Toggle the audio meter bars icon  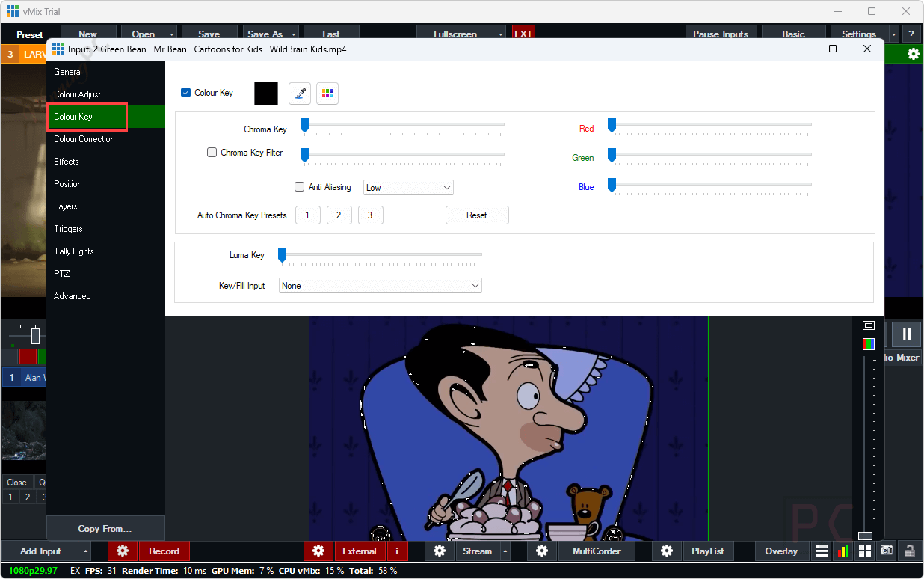pos(843,551)
